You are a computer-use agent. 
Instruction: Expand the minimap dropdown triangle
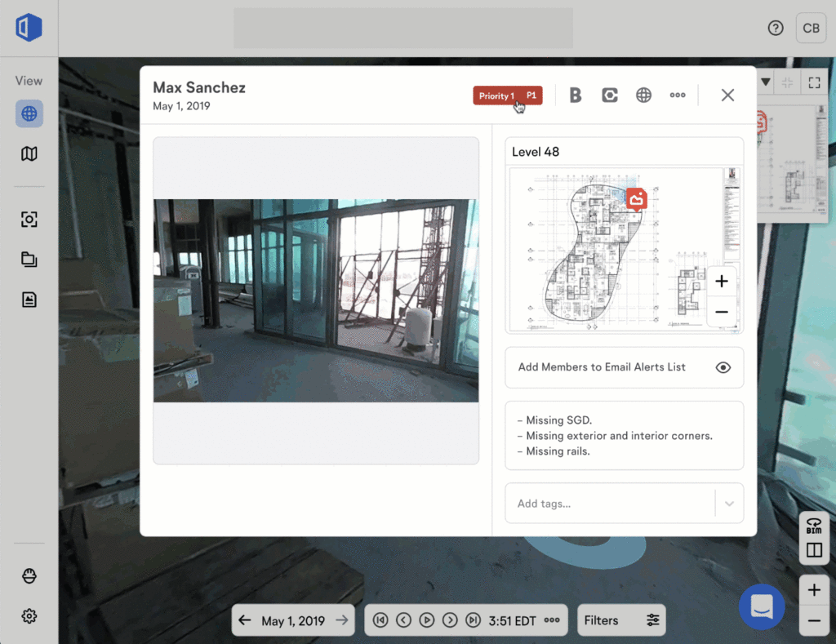click(x=766, y=82)
